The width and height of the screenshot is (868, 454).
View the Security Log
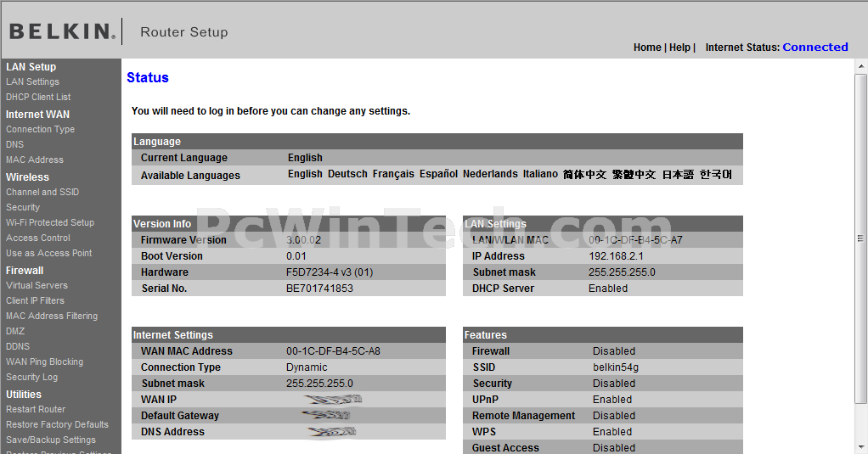[x=31, y=377]
